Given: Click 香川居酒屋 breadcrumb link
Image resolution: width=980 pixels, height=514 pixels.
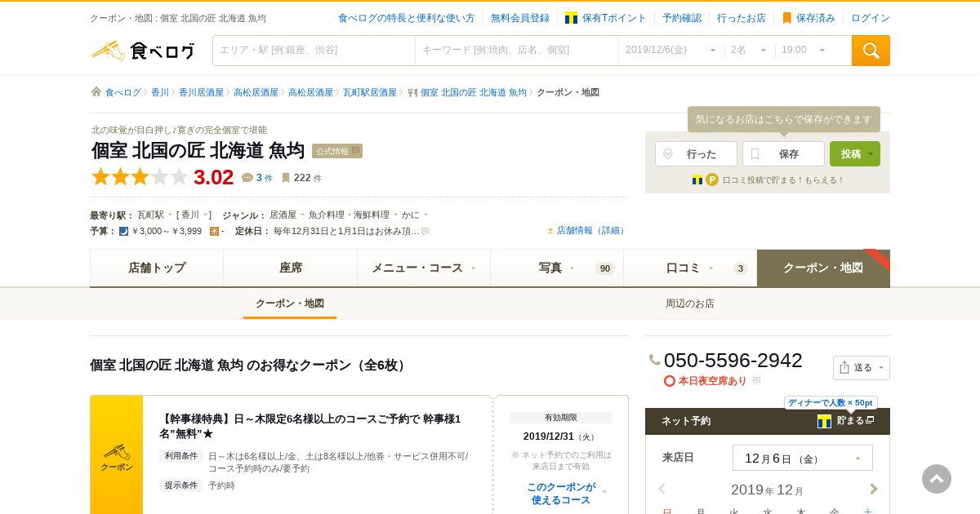Looking at the screenshot, I should (x=201, y=92).
